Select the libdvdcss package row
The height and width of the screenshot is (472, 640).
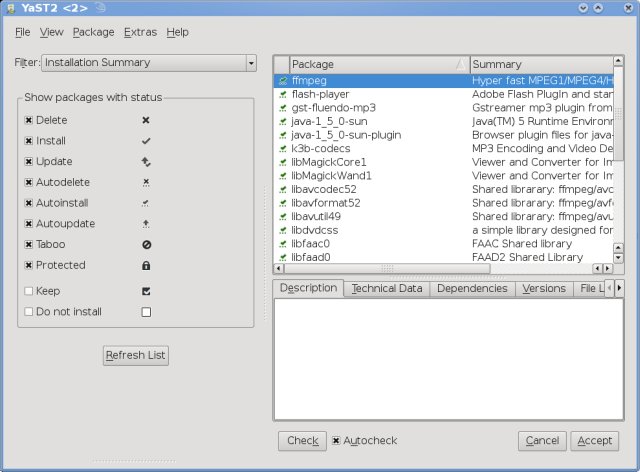[443, 231]
